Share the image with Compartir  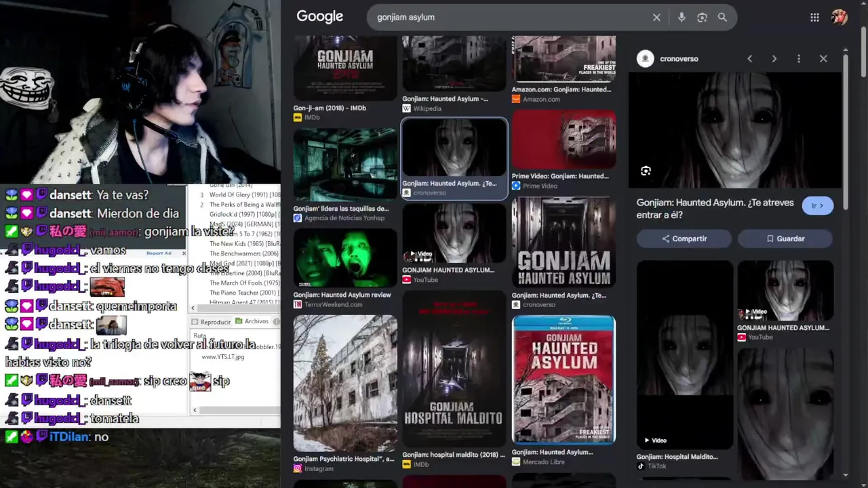tap(684, 239)
